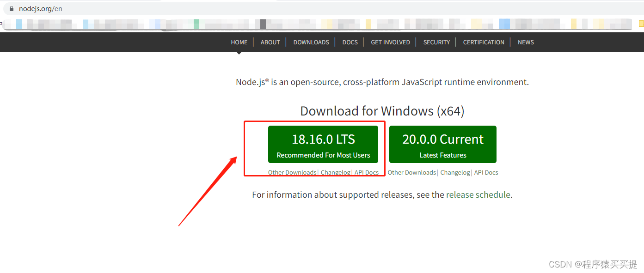Open the CERTIFICATION nav item
The width and height of the screenshot is (644, 273).
click(x=484, y=42)
